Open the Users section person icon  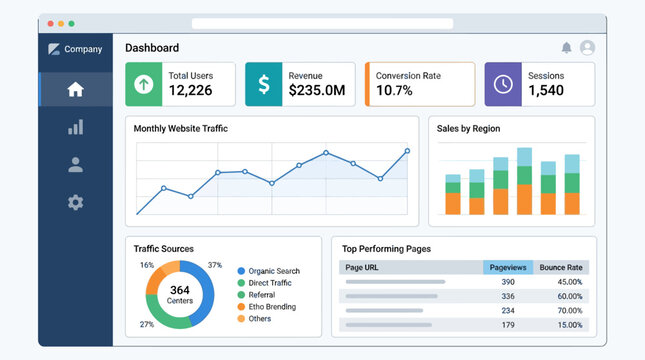click(x=76, y=165)
